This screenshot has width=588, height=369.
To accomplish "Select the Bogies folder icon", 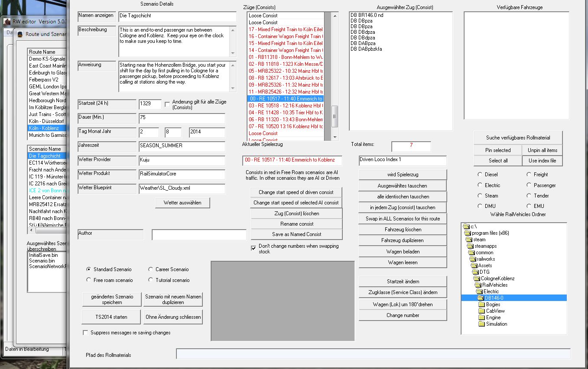I will coord(481,304).
